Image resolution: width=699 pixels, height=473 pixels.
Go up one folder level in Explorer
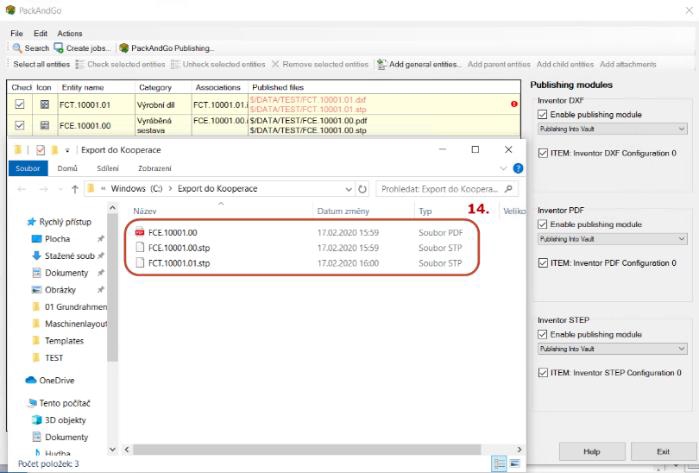pos(75,188)
